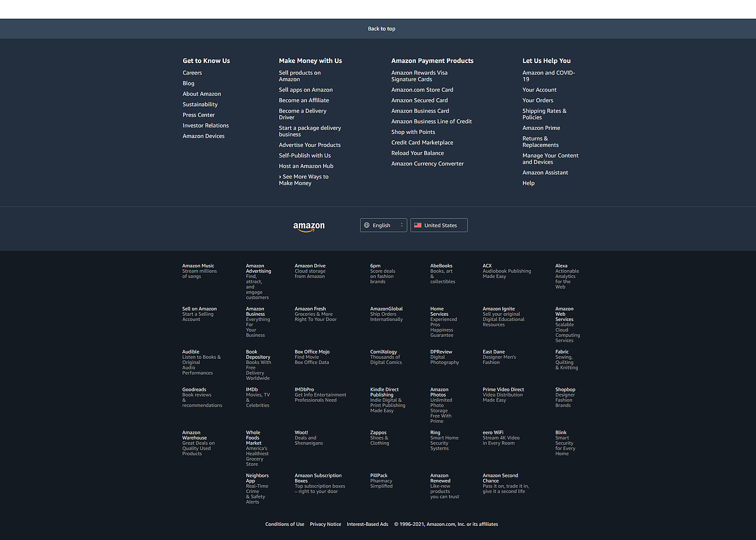Open Amazon and COVID-19 link
The height and width of the screenshot is (540, 756).
coord(549,76)
